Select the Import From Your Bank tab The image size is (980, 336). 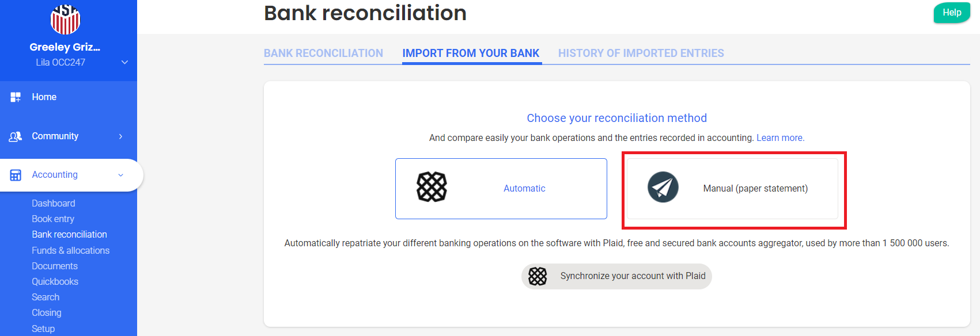point(471,54)
